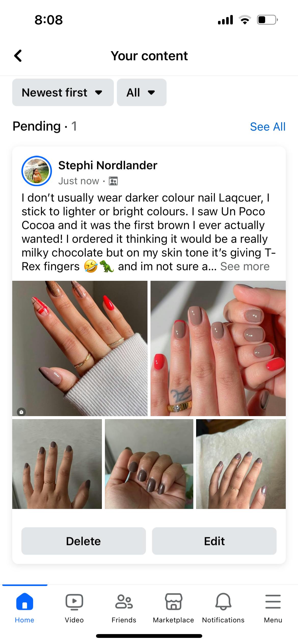Open the Menu hamburger icon

[273, 602]
